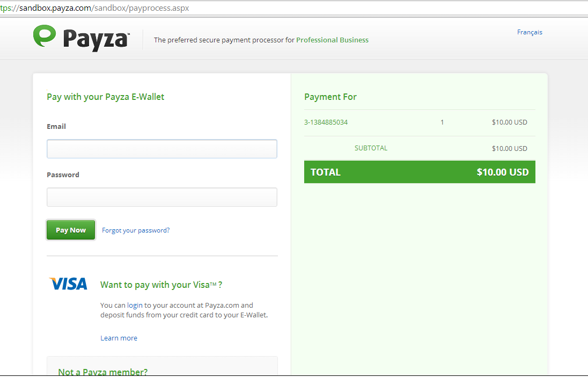Open the Learn more link

point(119,338)
